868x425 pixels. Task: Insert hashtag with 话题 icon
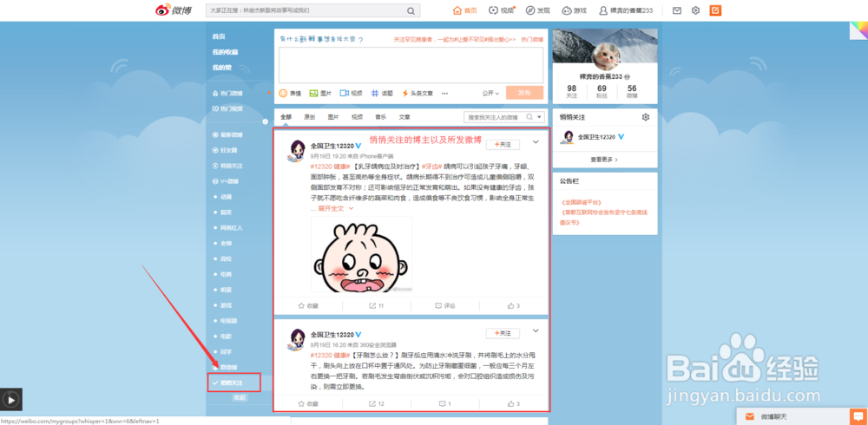(x=382, y=94)
